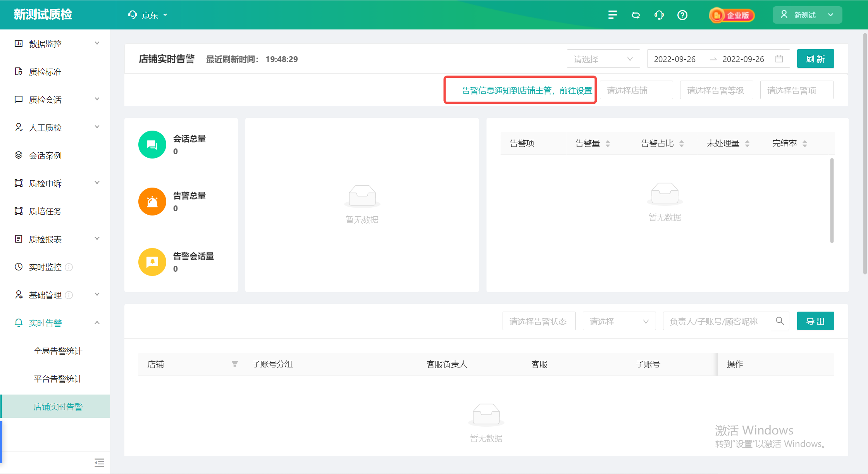Click the user avatar icon beside 新测试
The height and width of the screenshot is (474, 868).
coord(784,15)
